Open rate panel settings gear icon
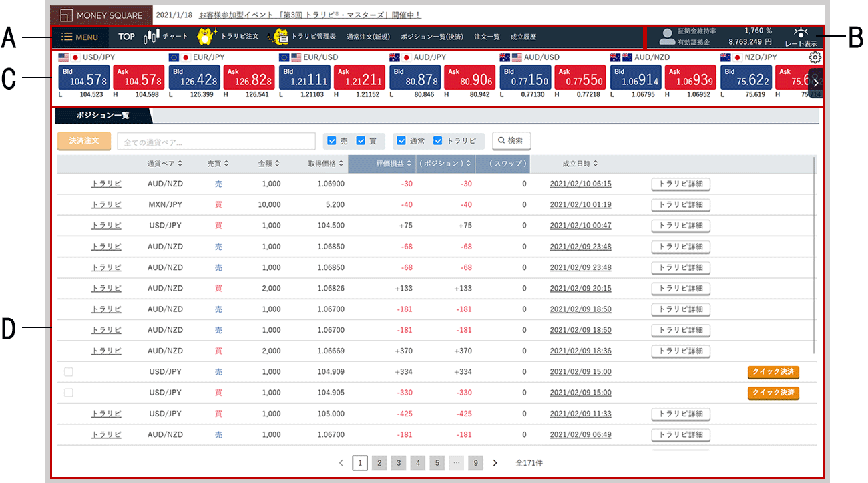 [x=815, y=57]
